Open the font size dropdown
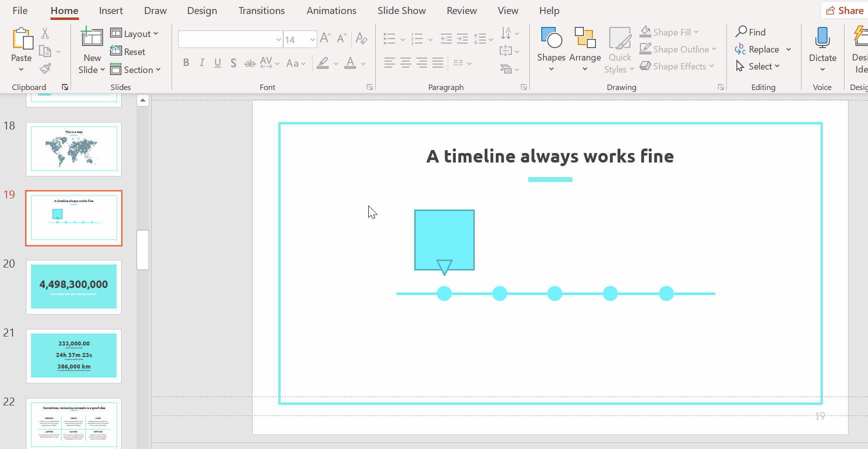Screen dimensions: 868x449 (313, 39)
